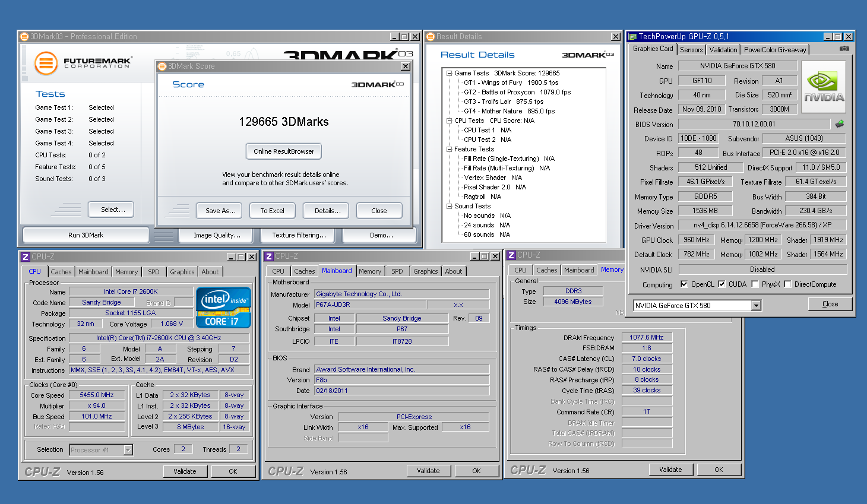Select the Pixel Shader 2.0 row
This screenshot has height=504, width=867.
coord(495,188)
